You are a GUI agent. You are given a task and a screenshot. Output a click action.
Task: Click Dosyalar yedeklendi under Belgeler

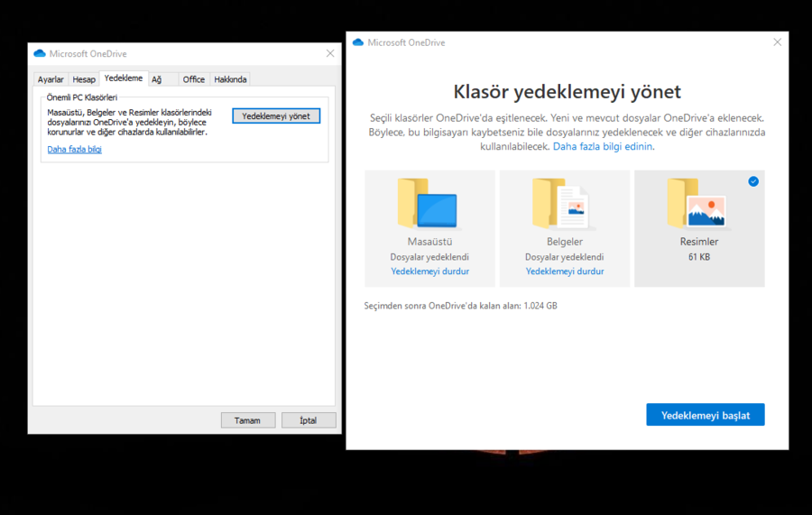pyautogui.click(x=565, y=257)
